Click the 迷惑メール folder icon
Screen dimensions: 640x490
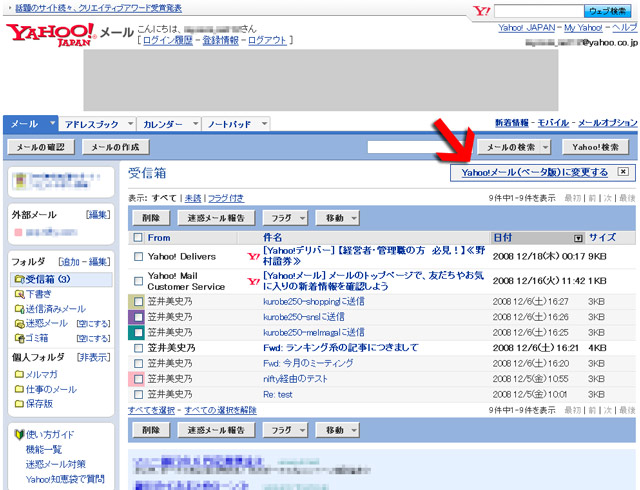[x=20, y=324]
